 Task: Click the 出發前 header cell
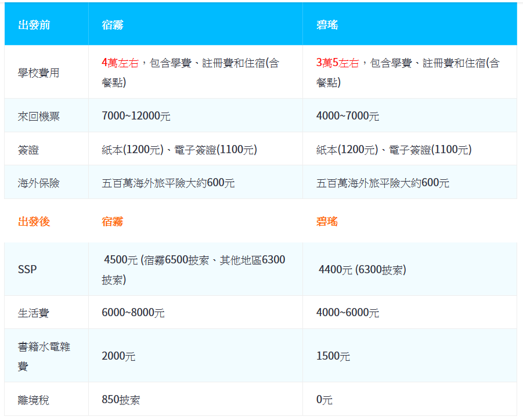(34, 25)
